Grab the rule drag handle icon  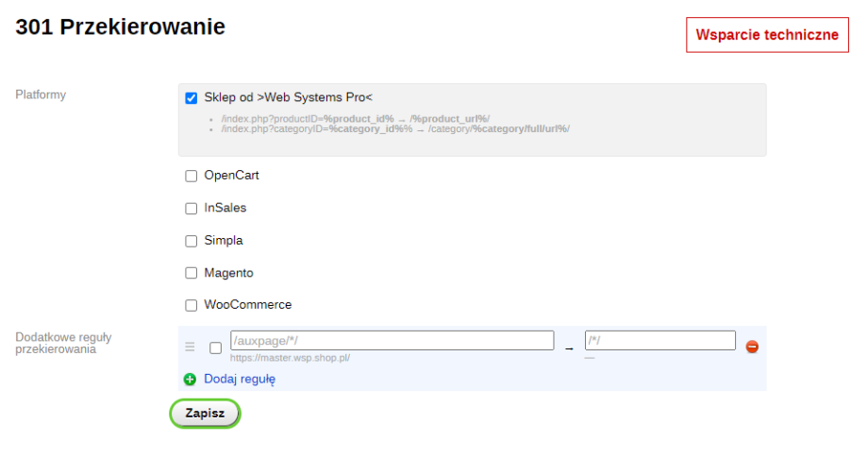click(190, 347)
